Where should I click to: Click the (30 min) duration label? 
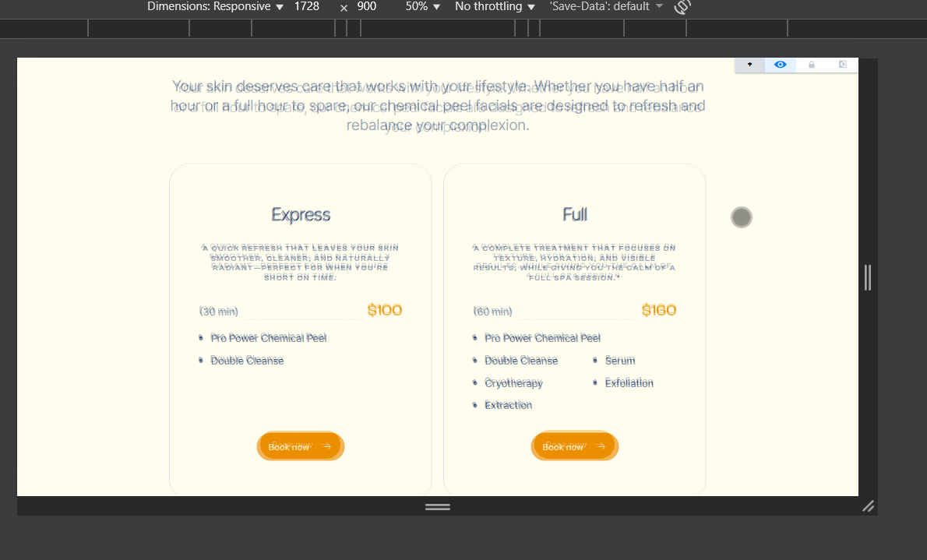point(219,311)
